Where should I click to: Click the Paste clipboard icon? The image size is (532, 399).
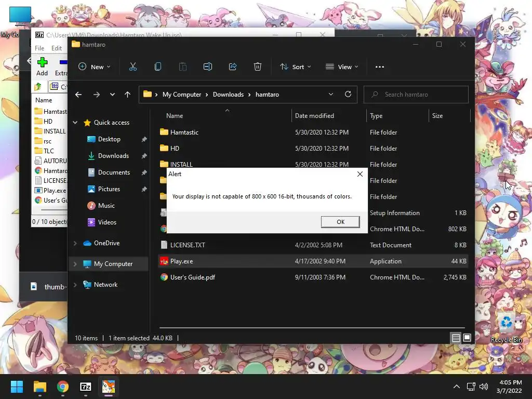pyautogui.click(x=183, y=67)
